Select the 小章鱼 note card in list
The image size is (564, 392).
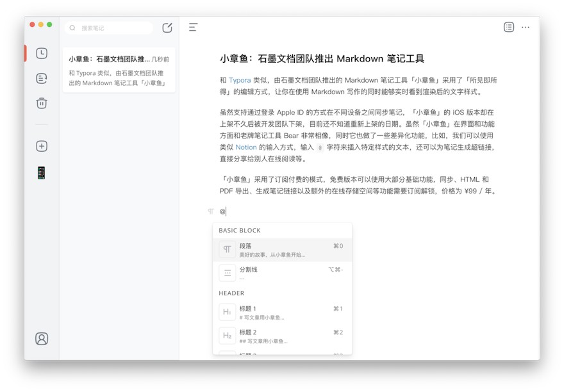point(119,70)
